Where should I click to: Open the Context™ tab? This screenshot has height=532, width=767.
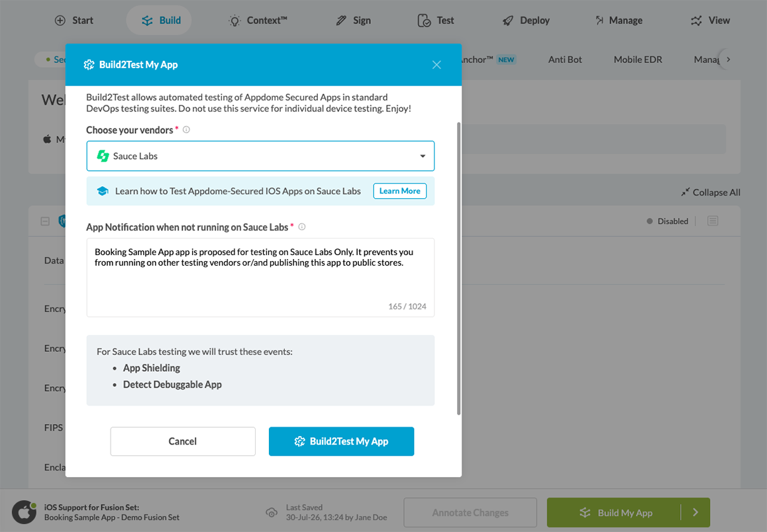[258, 21]
